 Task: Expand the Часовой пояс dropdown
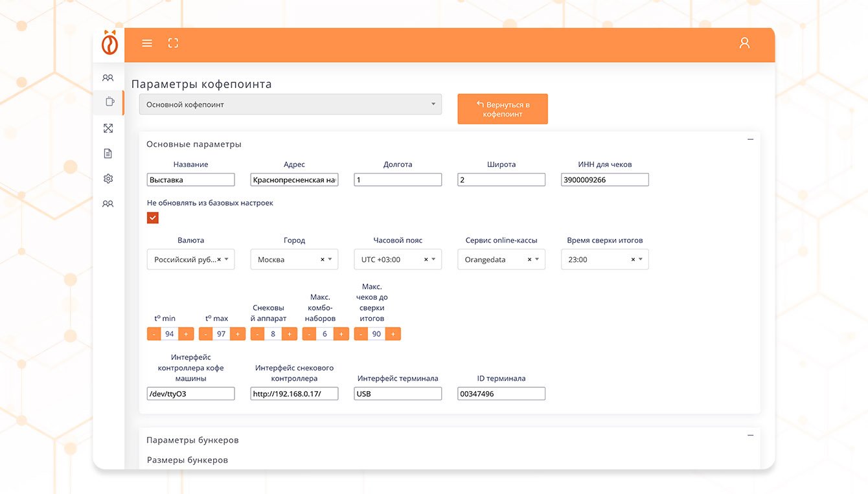point(434,260)
